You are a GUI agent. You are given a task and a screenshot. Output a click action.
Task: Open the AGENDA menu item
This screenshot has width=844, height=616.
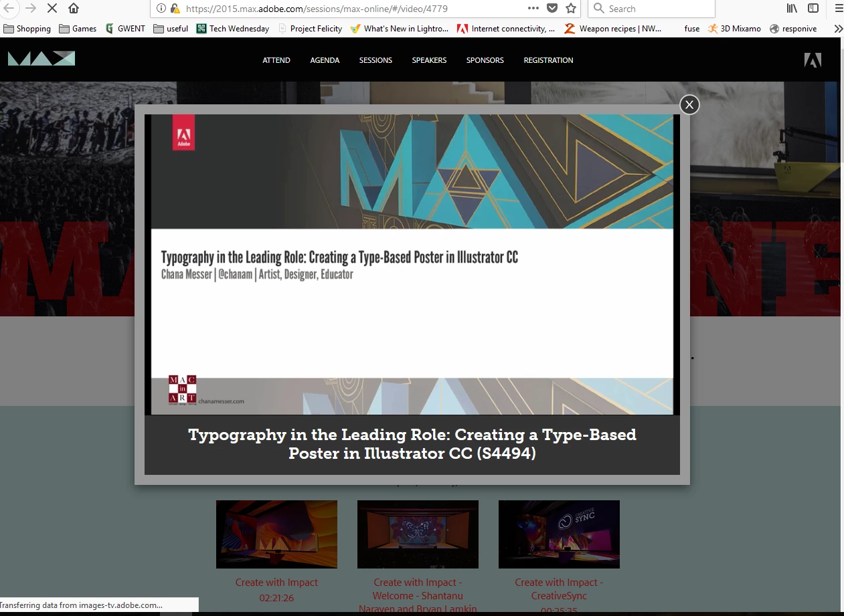pos(325,60)
